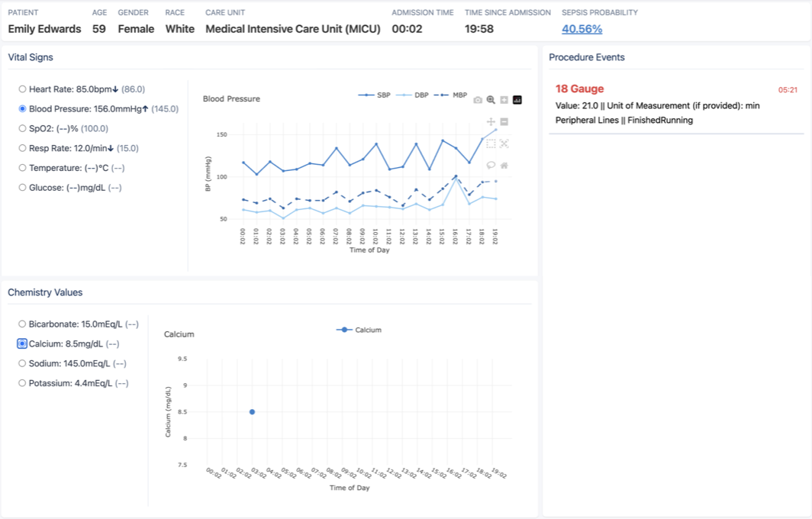Select the zoom tool on blood pressure chart
Image resolution: width=812 pixels, height=519 pixels.
(491, 99)
